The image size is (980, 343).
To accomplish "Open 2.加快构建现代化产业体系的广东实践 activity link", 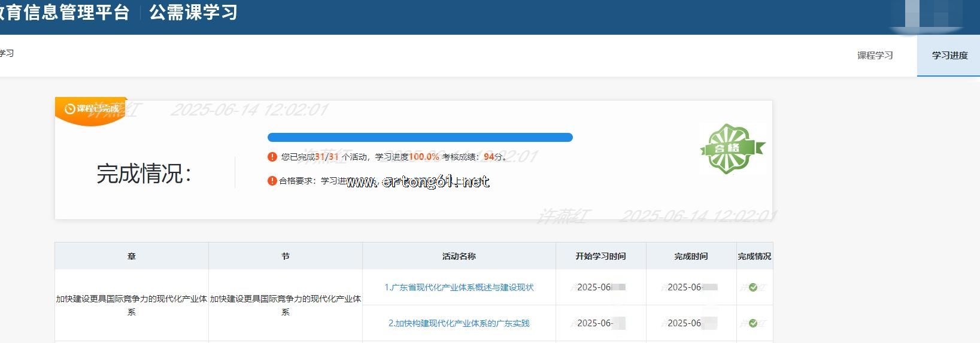I will [x=459, y=323].
